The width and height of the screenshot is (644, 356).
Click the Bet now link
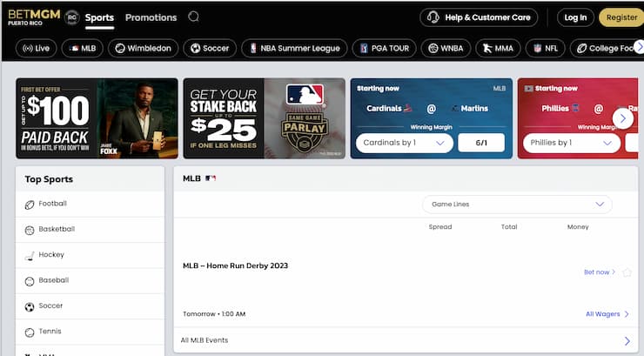pyautogui.click(x=600, y=272)
